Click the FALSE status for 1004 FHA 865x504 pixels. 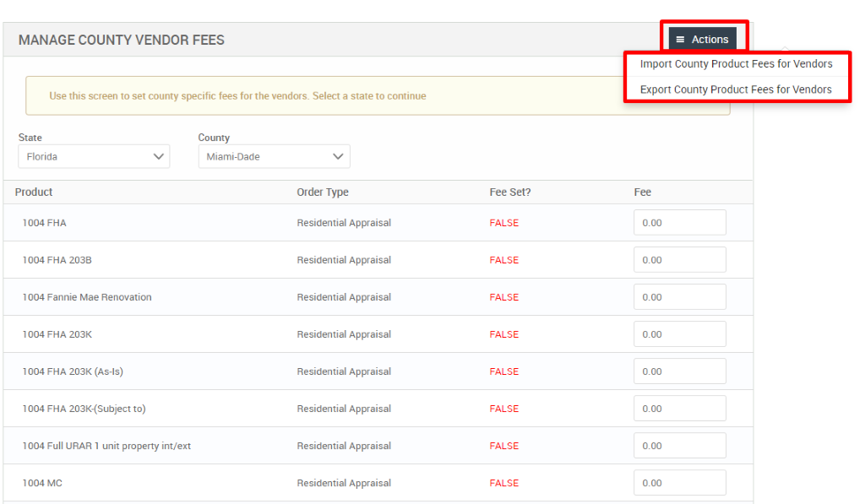click(503, 222)
